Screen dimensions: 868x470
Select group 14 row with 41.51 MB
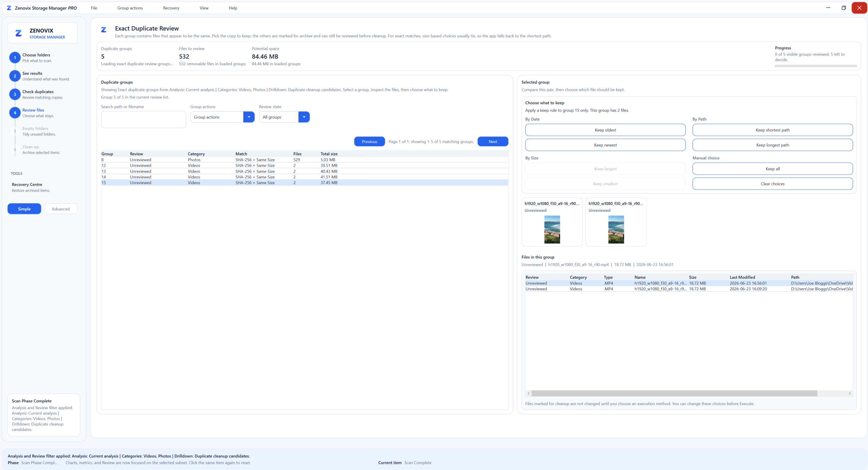305,177
